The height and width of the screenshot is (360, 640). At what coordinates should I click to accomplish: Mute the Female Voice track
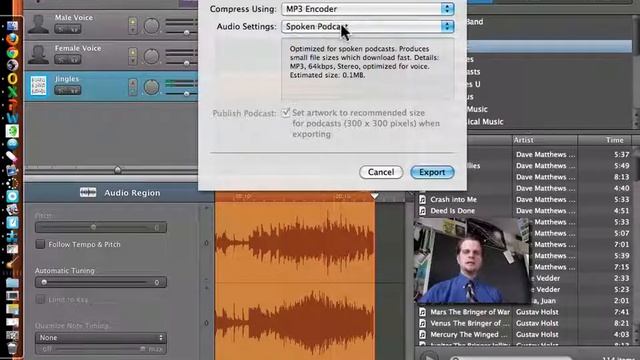pos(61,60)
